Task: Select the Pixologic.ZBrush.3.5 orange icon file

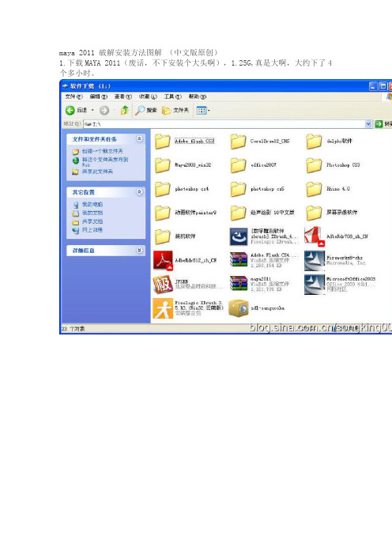Action: pyautogui.click(x=188, y=308)
